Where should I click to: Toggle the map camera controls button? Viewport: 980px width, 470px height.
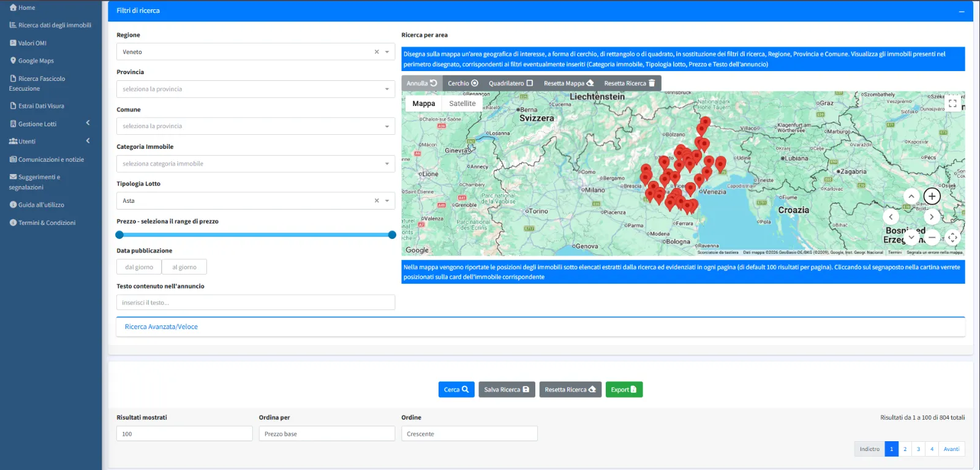[x=952, y=237]
